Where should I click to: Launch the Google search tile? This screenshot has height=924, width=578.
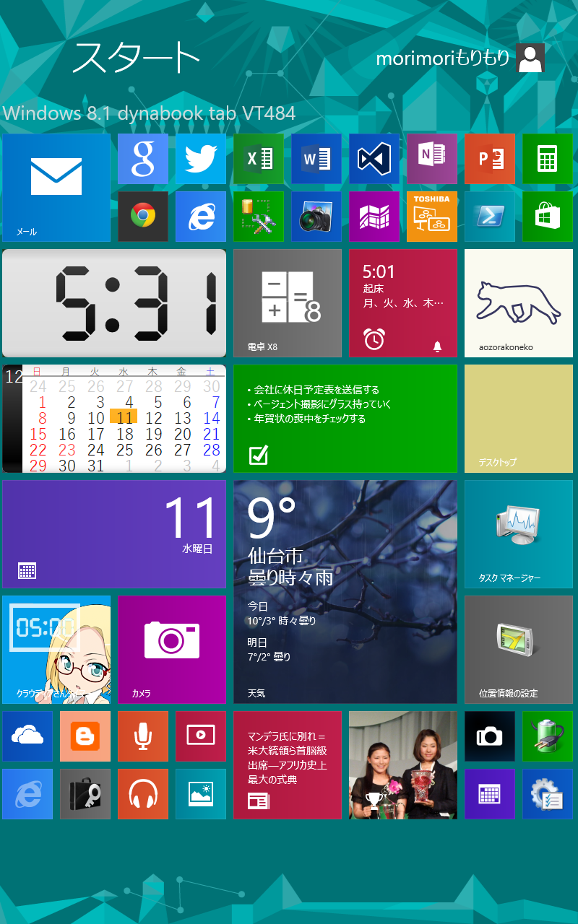tap(143, 159)
